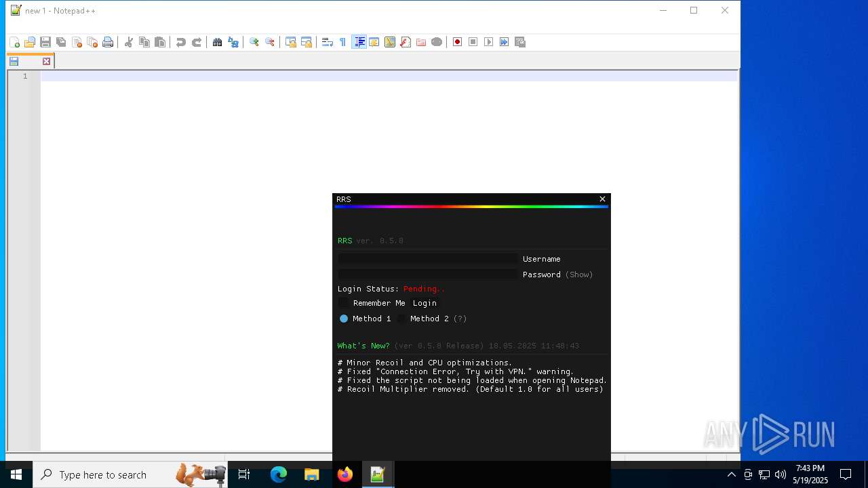This screenshot has height=488, width=868.
Task: Open the network status tray icon
Action: tap(764, 474)
